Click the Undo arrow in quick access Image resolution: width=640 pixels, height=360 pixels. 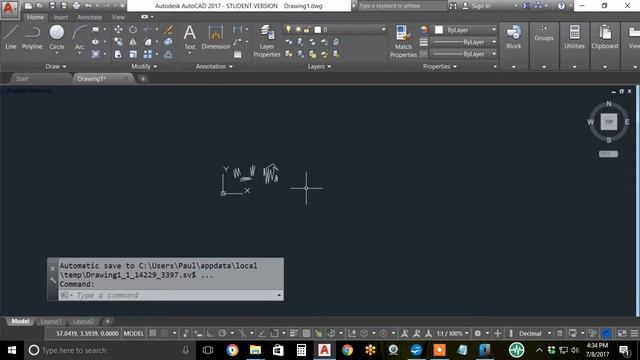click(x=88, y=6)
